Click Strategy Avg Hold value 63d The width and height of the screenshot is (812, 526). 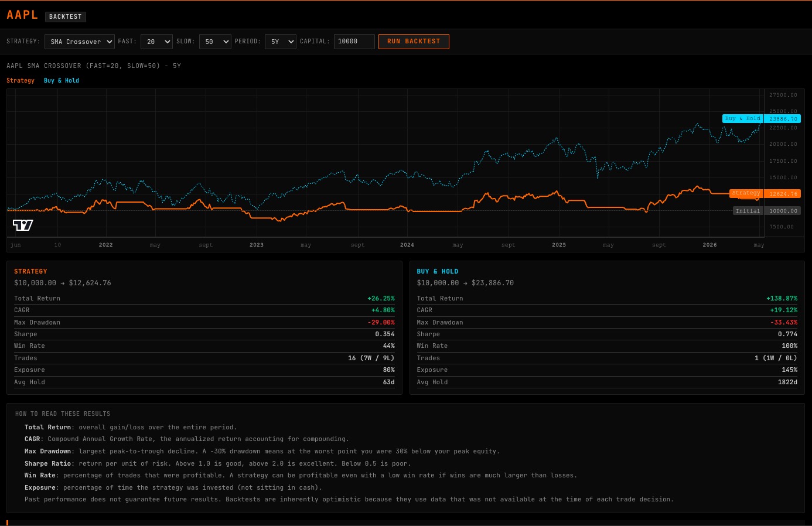(x=389, y=382)
